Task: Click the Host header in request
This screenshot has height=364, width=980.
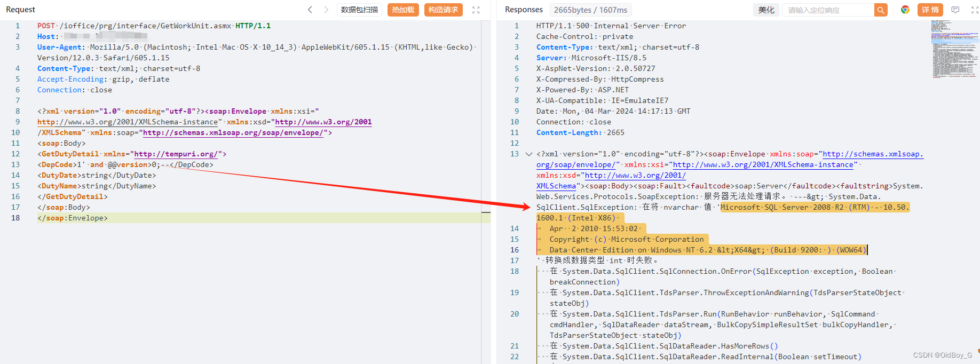Action: click(x=92, y=36)
